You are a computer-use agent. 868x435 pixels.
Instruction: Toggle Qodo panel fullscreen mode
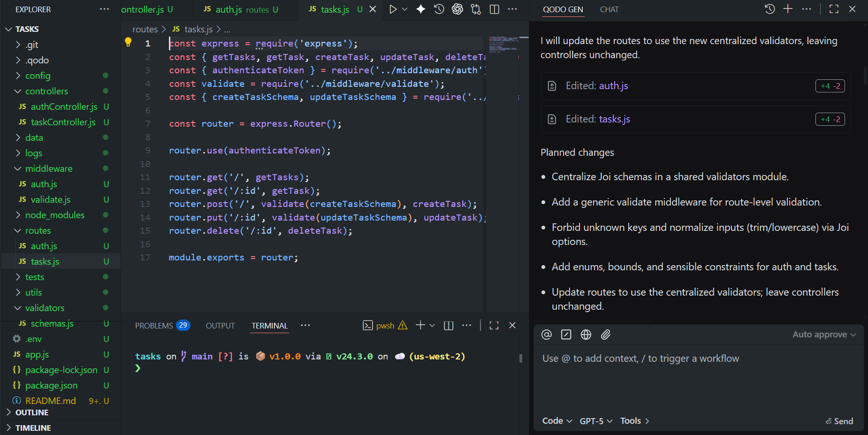click(x=834, y=9)
